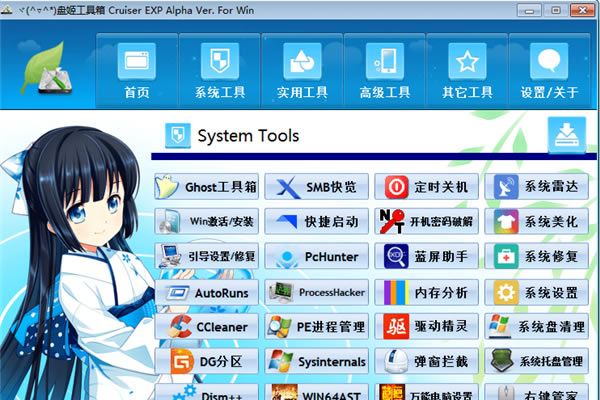Click the leaf and disk app logo
Screen dimensions: 600x400
47,69
